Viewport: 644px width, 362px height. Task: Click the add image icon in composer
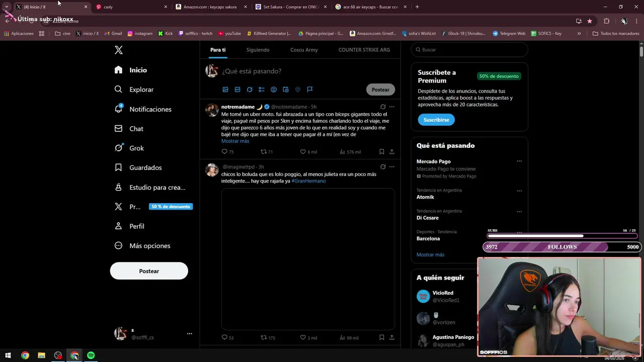tap(225, 89)
